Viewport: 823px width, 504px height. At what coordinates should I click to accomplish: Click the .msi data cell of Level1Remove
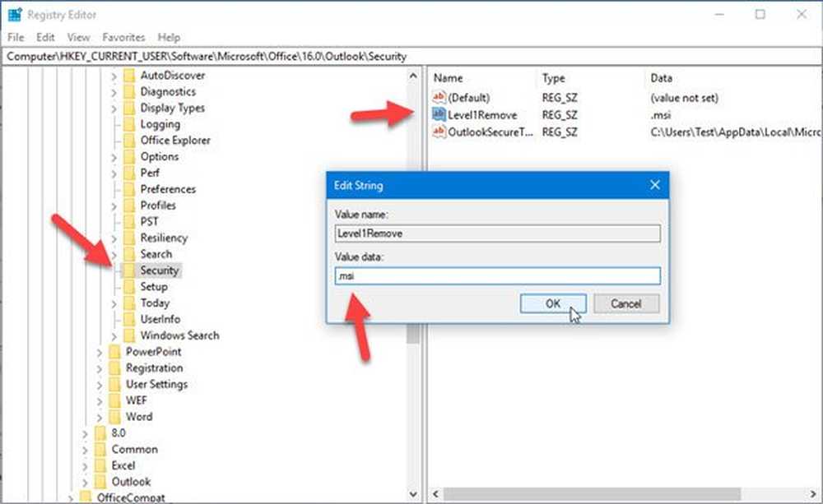click(661, 115)
